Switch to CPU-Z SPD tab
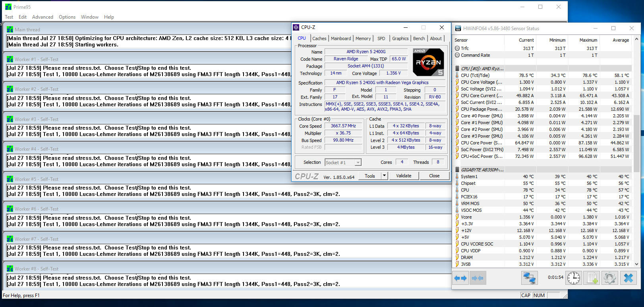This screenshot has width=644, height=307. [381, 38]
